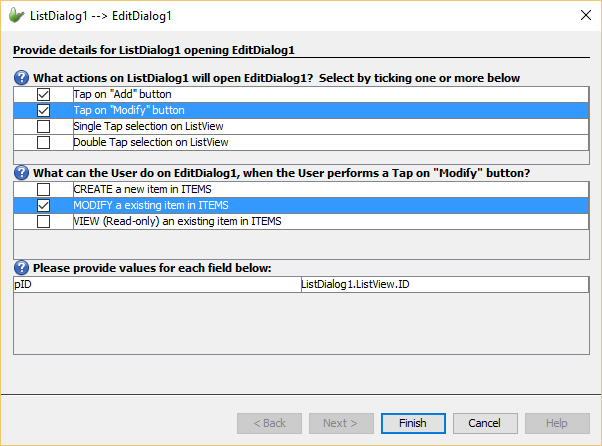Open Help from the bottom button row
602x446 pixels.
(x=556, y=423)
